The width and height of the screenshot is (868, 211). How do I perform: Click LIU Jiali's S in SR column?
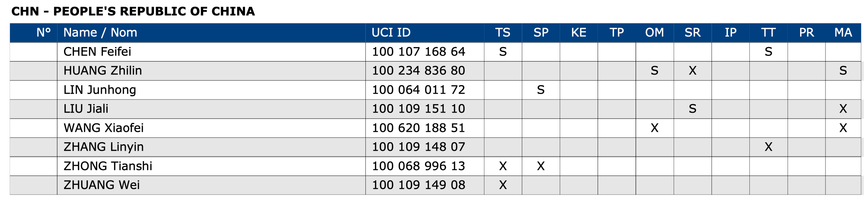692,109
